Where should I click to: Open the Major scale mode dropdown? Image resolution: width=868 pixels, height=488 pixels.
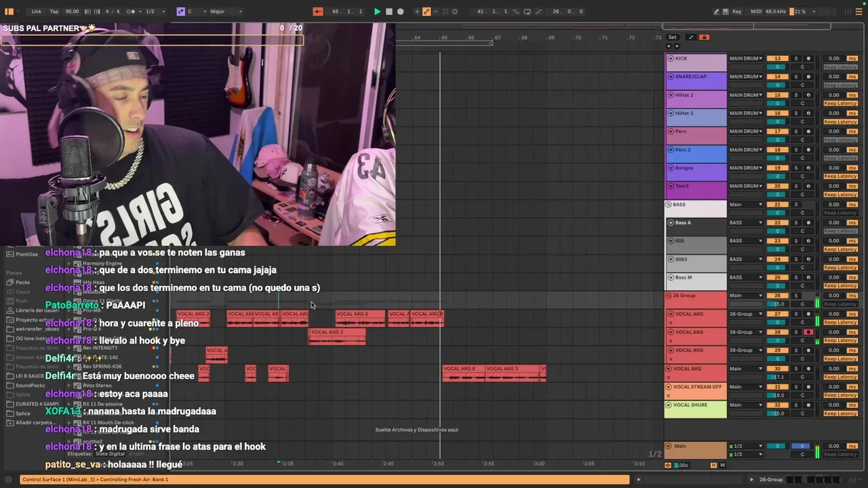[226, 12]
